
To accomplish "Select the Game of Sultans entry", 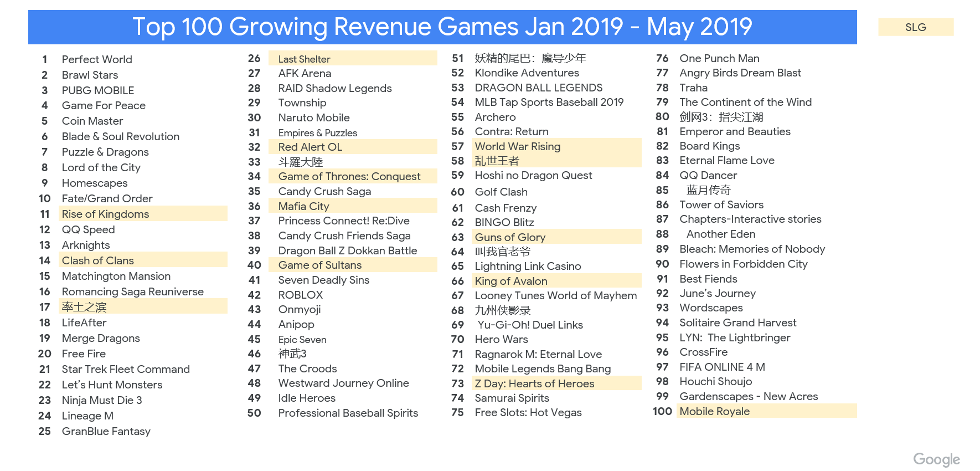I will point(319,265).
